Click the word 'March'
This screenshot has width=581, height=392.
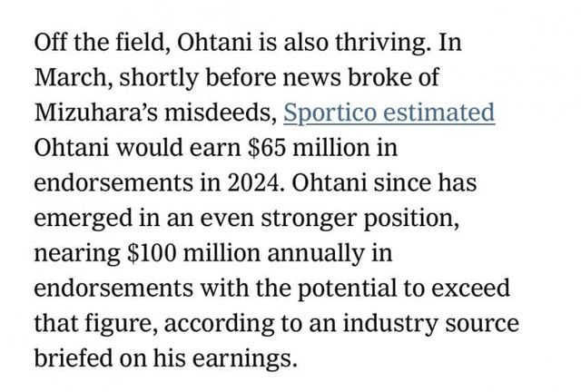[68, 78]
